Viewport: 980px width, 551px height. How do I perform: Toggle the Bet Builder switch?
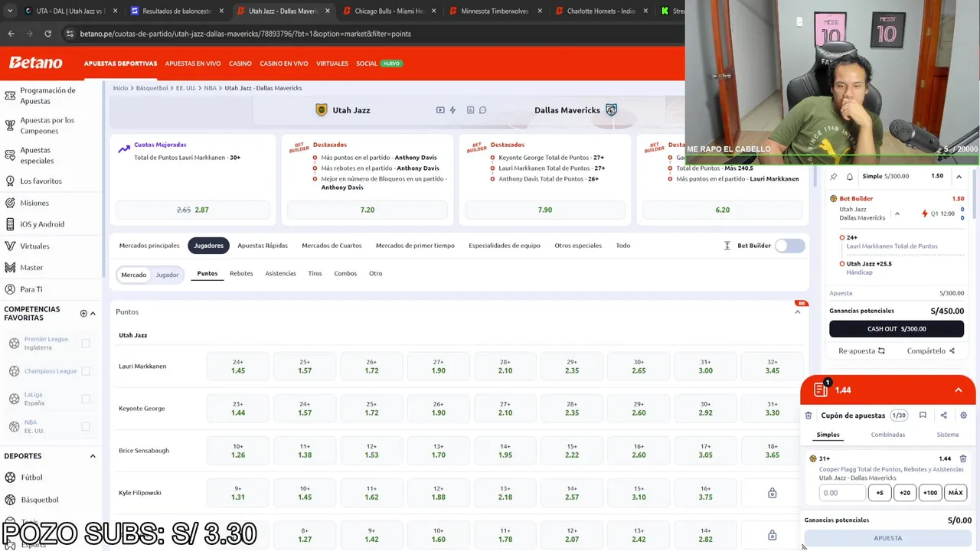[790, 246]
